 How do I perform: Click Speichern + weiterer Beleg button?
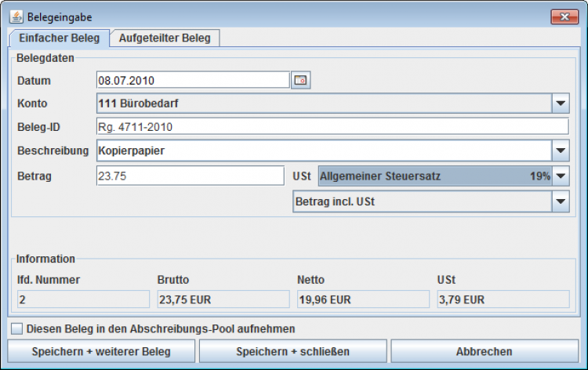(101, 351)
